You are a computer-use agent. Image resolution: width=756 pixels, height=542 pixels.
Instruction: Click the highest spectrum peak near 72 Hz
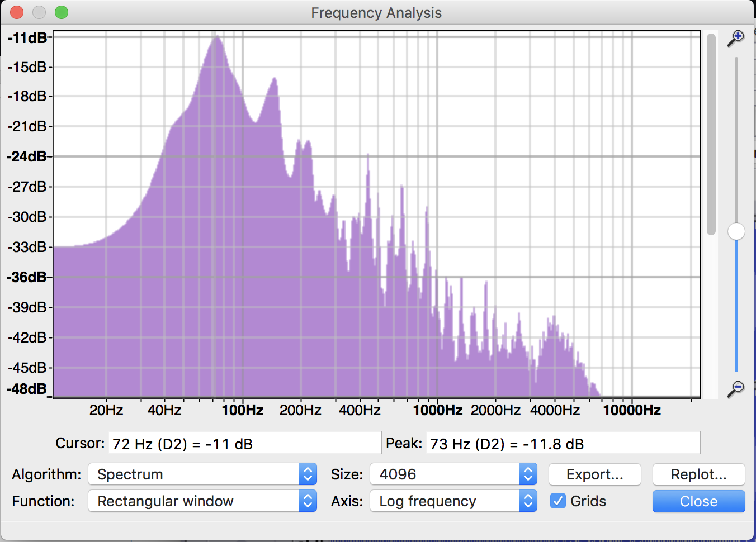[216, 37]
